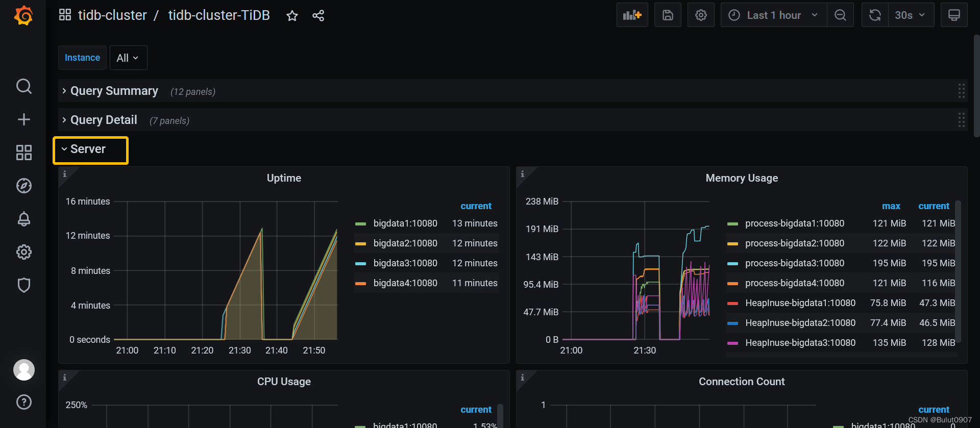Open the CPU Usage panel title menu

coord(284,382)
